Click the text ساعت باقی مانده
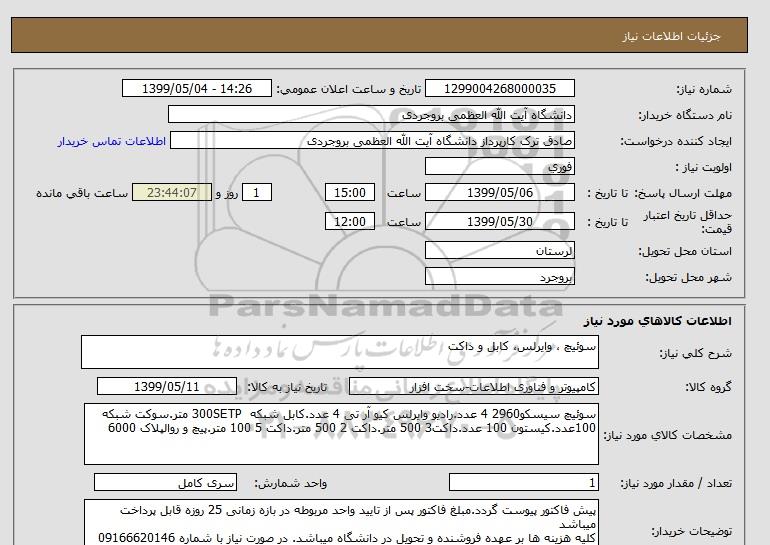Image resolution: width=770 pixels, height=545 pixels. click(x=82, y=193)
